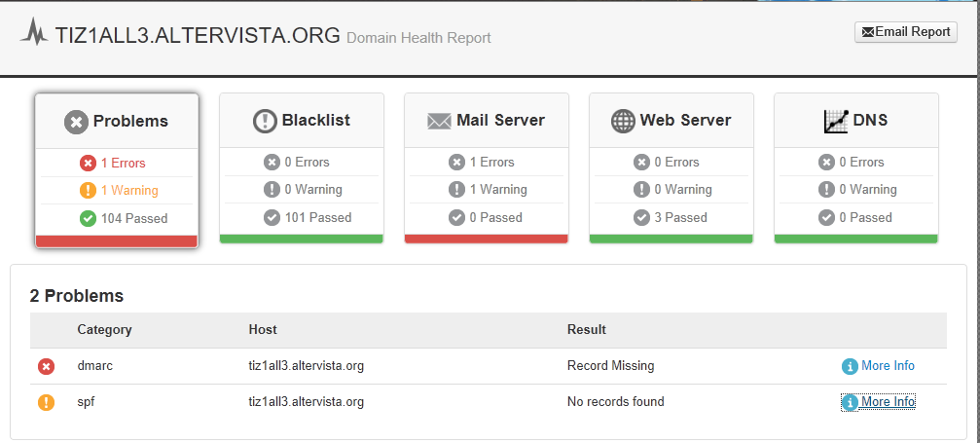The image size is (980, 443).
Task: Open More Info link for spf
Action: (888, 402)
